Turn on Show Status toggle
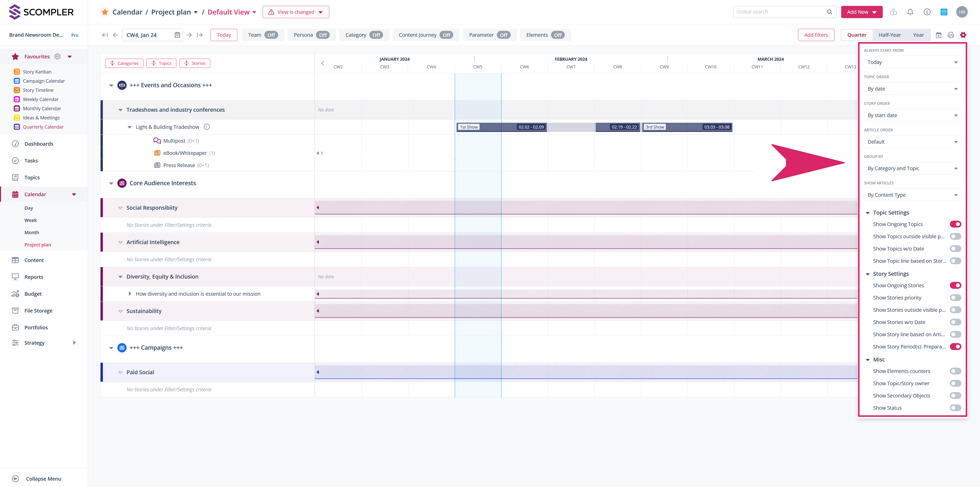 point(955,408)
